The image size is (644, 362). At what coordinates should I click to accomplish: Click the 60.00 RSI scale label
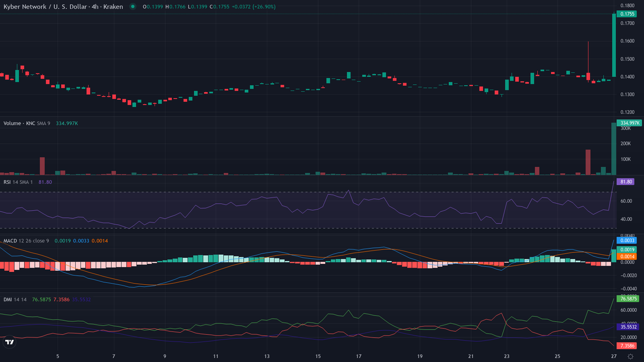[x=626, y=201]
